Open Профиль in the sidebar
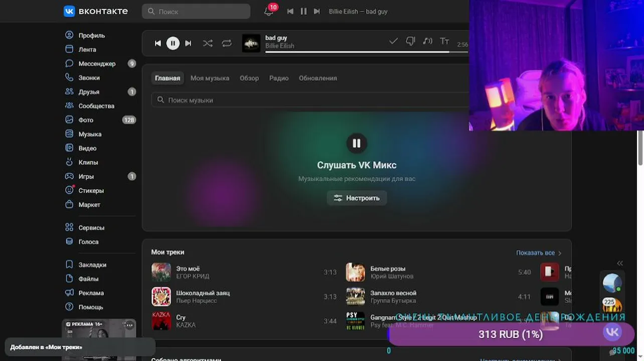This screenshot has height=361, width=644. point(92,36)
